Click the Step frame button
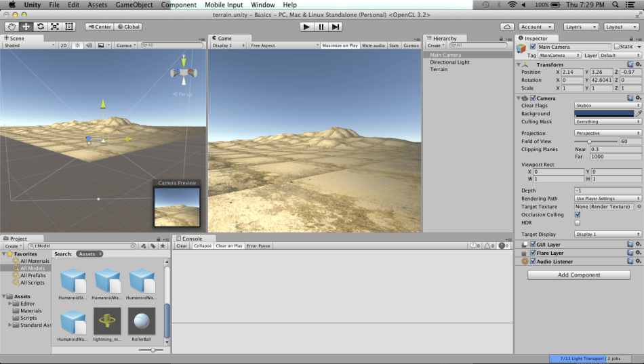Screen dimensions: 644x364 pyautogui.click(x=336, y=26)
